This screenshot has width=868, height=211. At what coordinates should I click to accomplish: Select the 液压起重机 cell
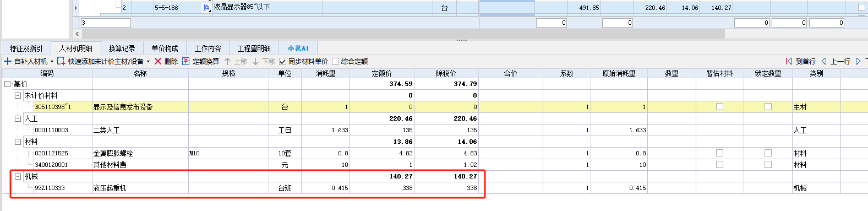pos(140,188)
